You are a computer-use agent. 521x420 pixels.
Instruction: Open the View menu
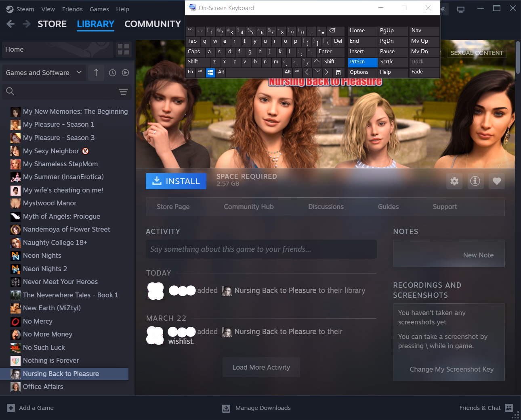coord(48,9)
